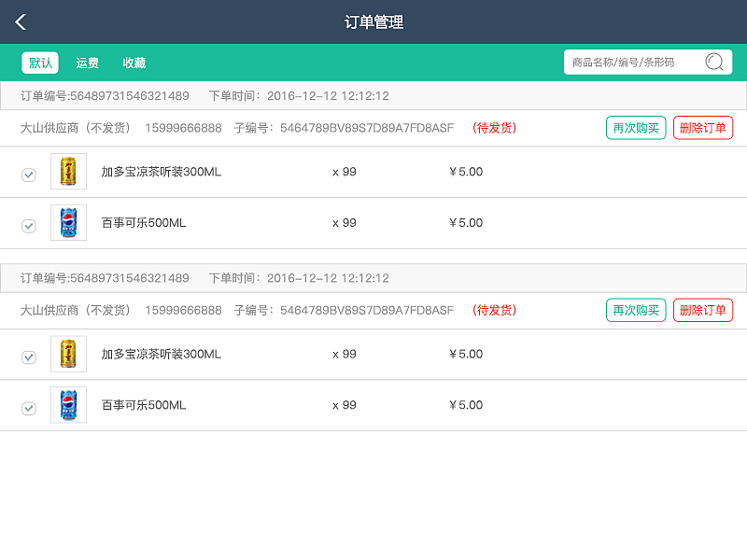Click 再次购买 in the first order
This screenshot has height=560, width=747.
[636, 128]
